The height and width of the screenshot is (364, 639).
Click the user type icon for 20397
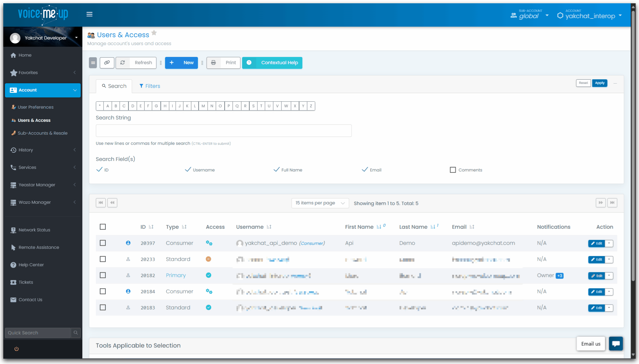tap(128, 243)
